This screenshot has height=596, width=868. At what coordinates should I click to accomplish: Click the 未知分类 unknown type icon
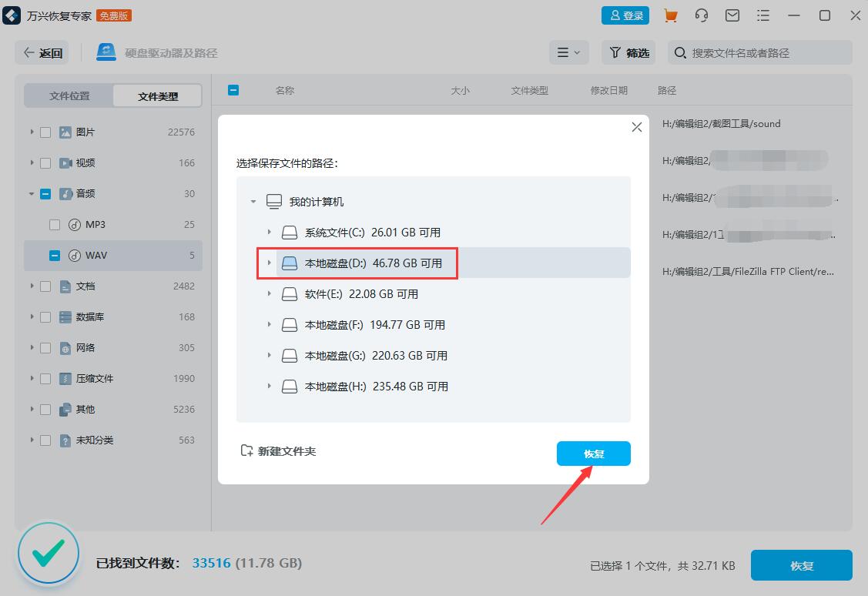(x=65, y=440)
